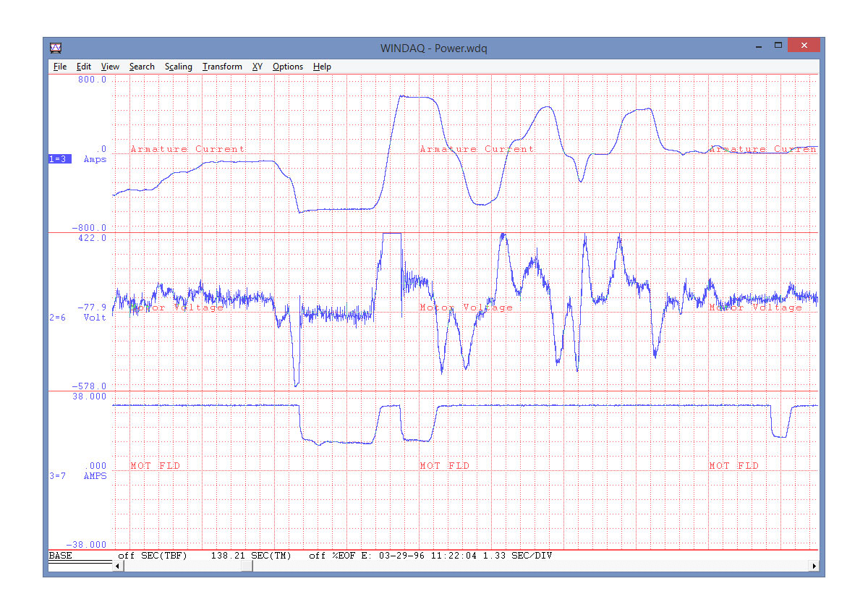The height and width of the screenshot is (615, 868).
Task: Select the 3=7 AMPS channel label
Action: [77, 476]
